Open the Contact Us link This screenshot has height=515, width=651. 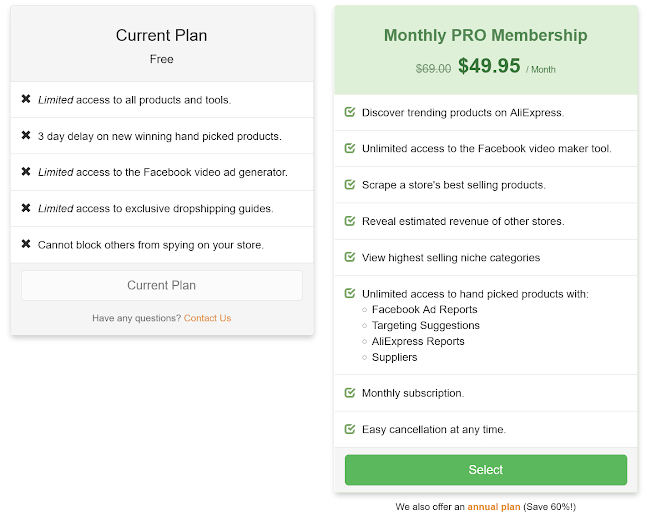207,318
